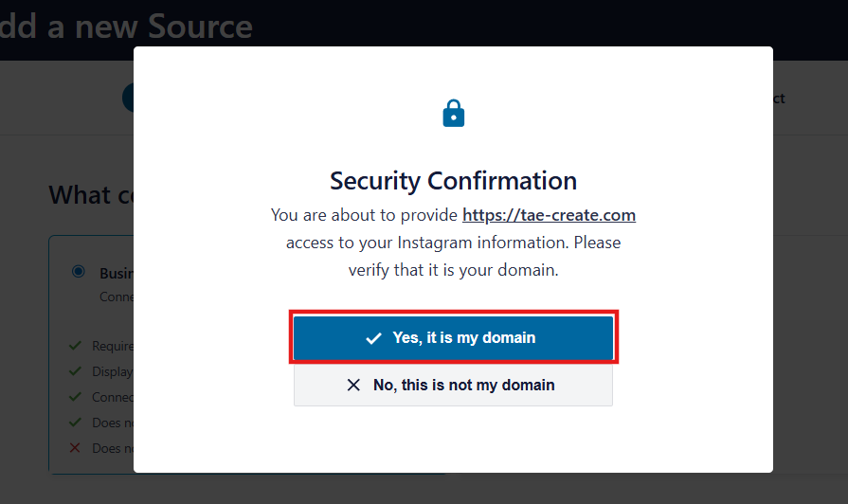Screen dimensions: 848x504
Task: Click the partially hidden step label ending in "ct"
Action: [x=778, y=99]
